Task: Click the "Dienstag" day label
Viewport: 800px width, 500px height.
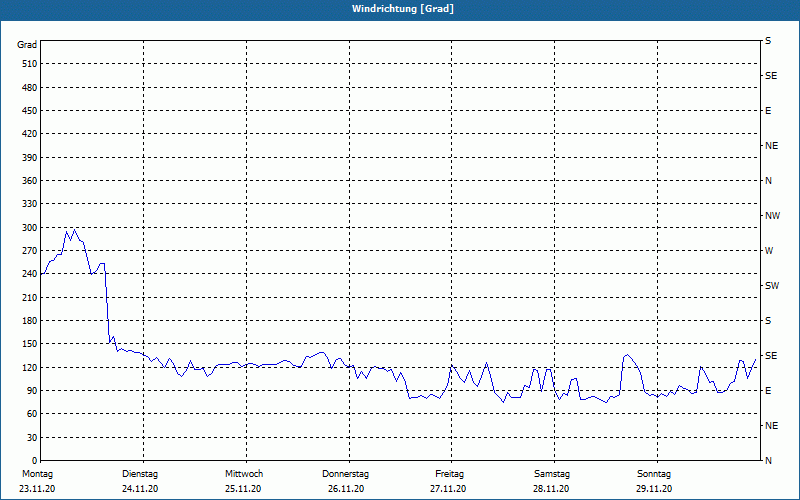Action: [140, 474]
